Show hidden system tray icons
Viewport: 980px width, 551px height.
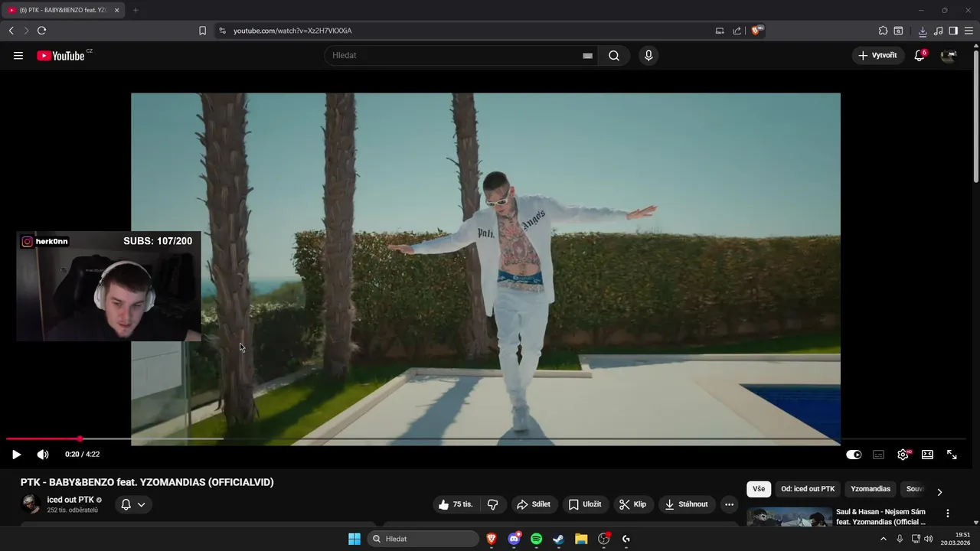pos(883,539)
